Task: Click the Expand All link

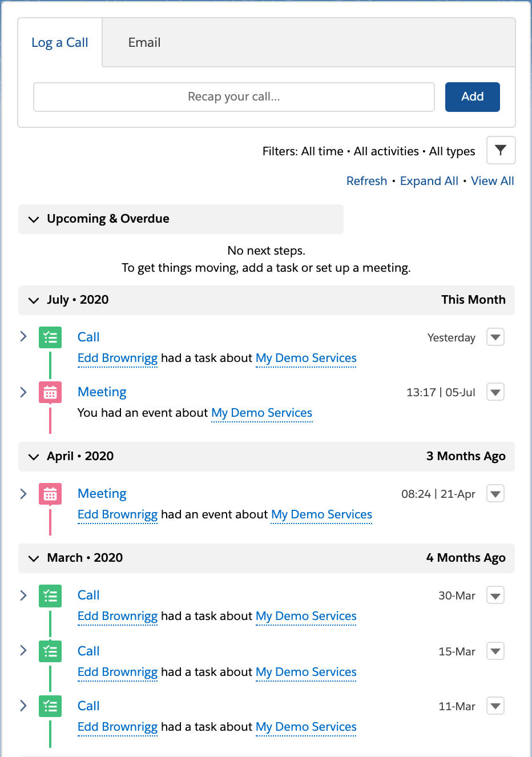Action: pyautogui.click(x=429, y=181)
